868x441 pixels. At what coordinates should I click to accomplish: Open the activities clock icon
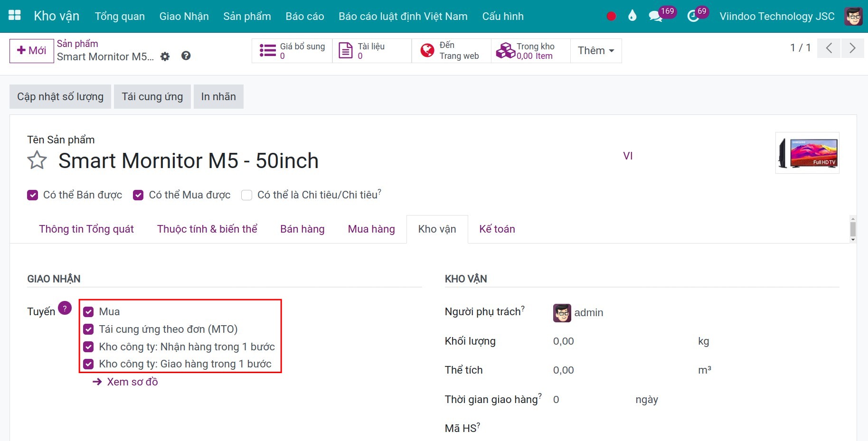pos(693,17)
